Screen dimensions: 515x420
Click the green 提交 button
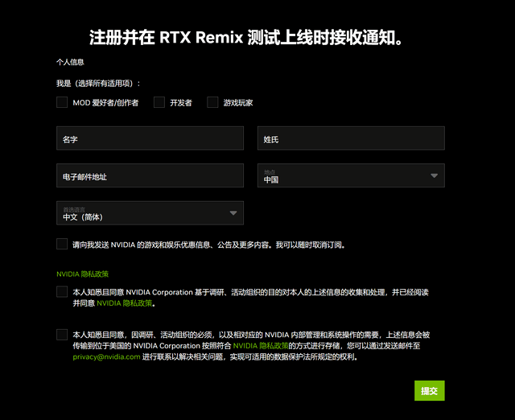pyautogui.click(x=430, y=390)
